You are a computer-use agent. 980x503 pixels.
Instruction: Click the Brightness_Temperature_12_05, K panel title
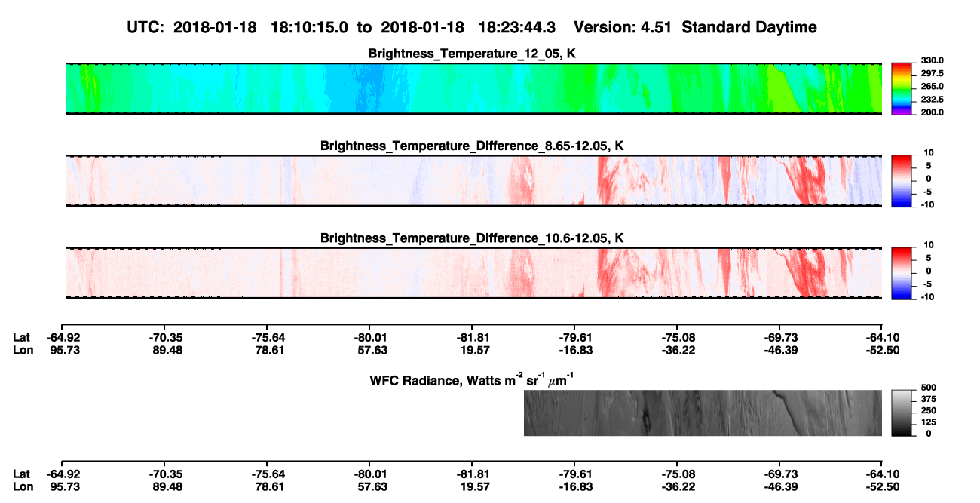(x=473, y=54)
